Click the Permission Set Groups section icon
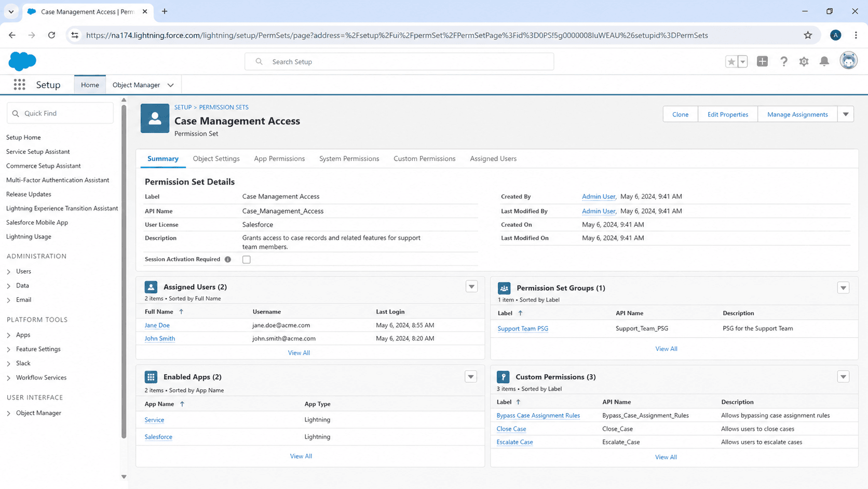Image resolution: width=868 pixels, height=489 pixels. [x=504, y=288]
